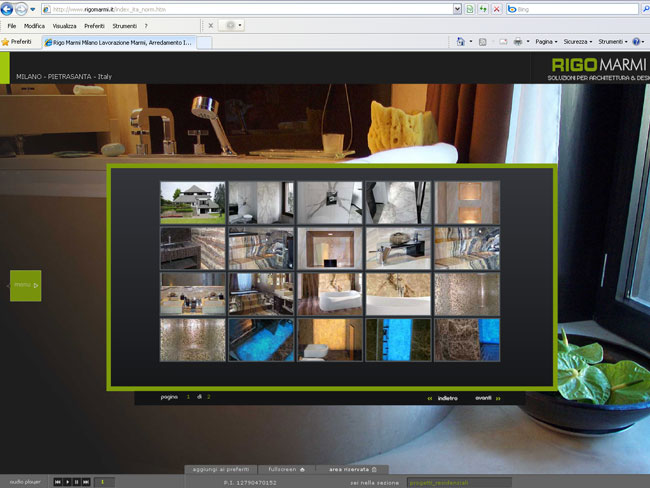Click the read mail icon
Viewport: 650px width, 488px height.
click(x=503, y=42)
